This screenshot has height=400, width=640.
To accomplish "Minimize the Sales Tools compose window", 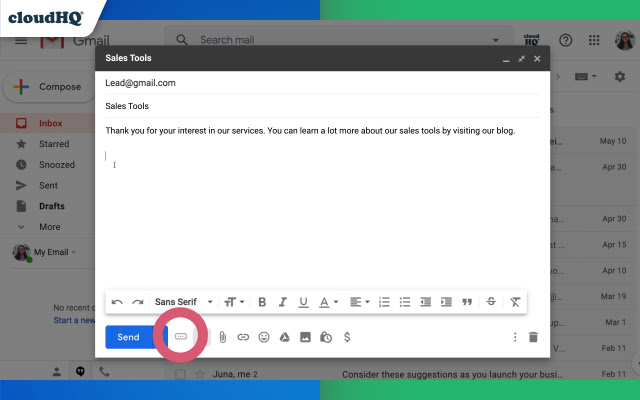I will (506, 59).
